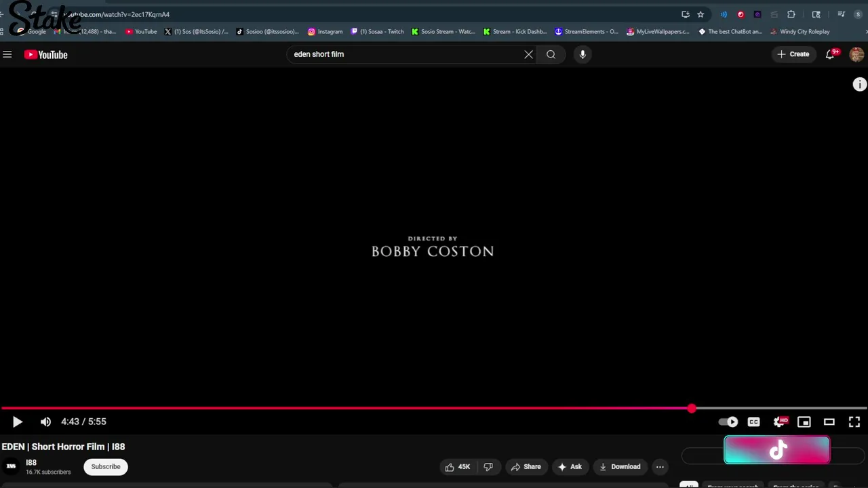The image size is (868, 488).
Task: Go to YouTube home via logo
Action: 46,54
